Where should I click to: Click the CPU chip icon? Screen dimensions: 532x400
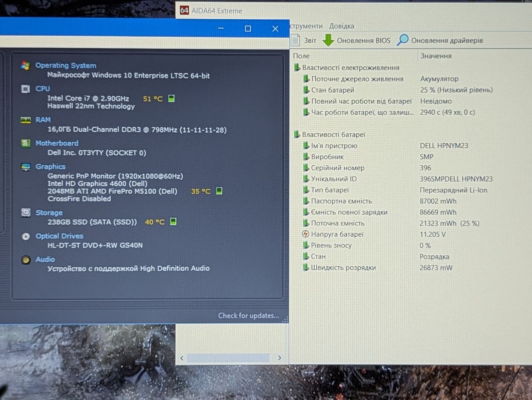click(26, 89)
